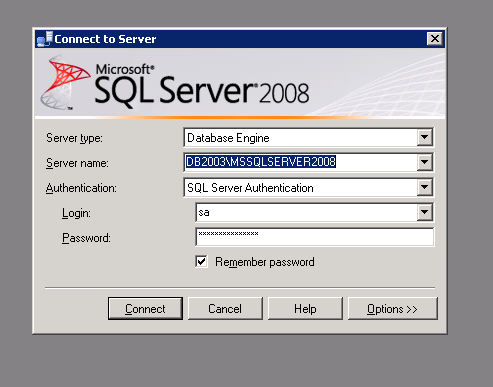Open Help for this dialog
Screen dimensions: 493x387
coord(305,309)
